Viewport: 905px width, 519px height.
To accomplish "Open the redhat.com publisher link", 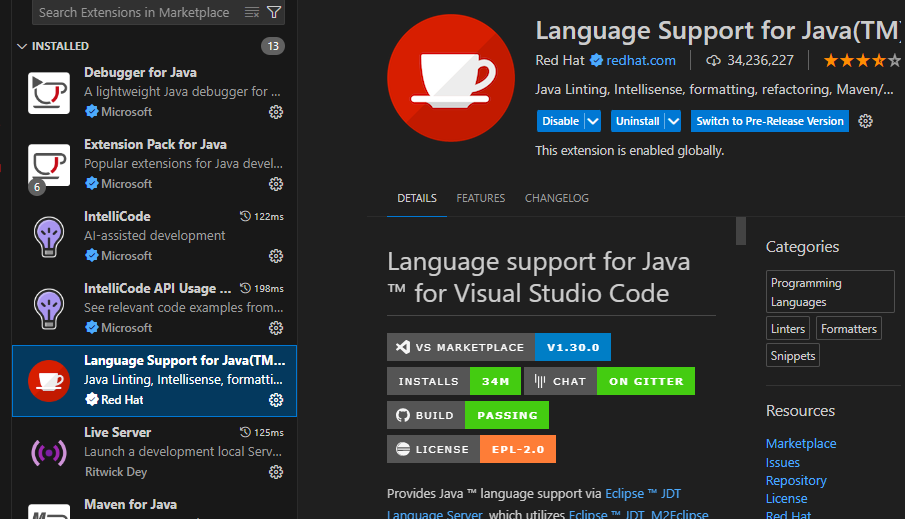I will [641, 60].
